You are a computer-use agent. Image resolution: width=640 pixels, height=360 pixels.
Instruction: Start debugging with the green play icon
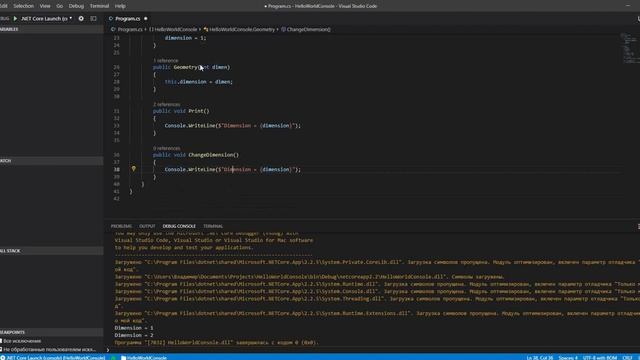point(16,18)
